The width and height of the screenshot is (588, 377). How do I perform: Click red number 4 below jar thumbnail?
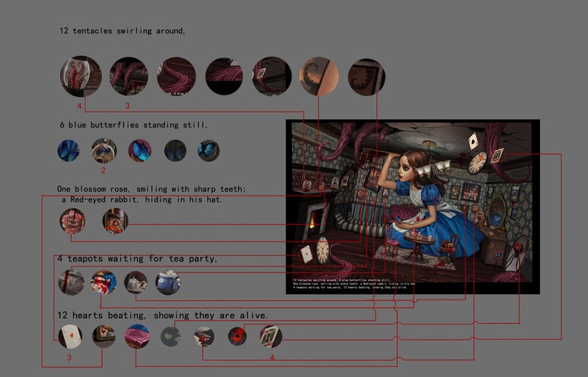(x=79, y=106)
